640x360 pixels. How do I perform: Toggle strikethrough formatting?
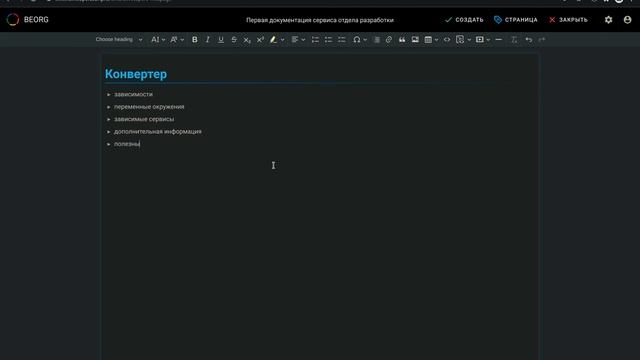coord(234,40)
